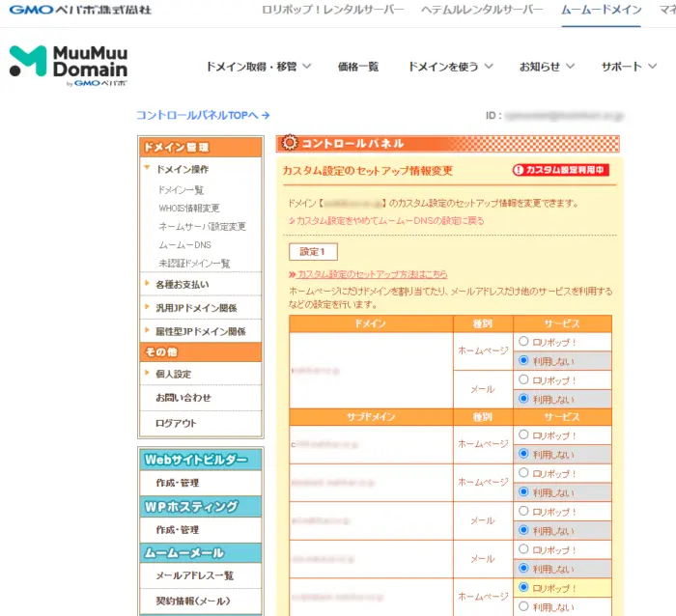
Task: Click the コントロールパネル gear header icon
Action: 288,143
